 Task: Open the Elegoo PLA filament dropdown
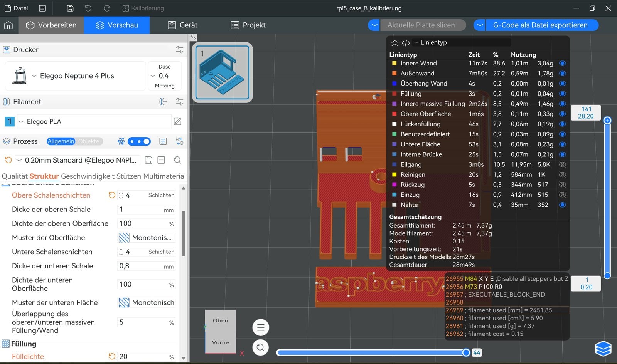[x=94, y=122]
